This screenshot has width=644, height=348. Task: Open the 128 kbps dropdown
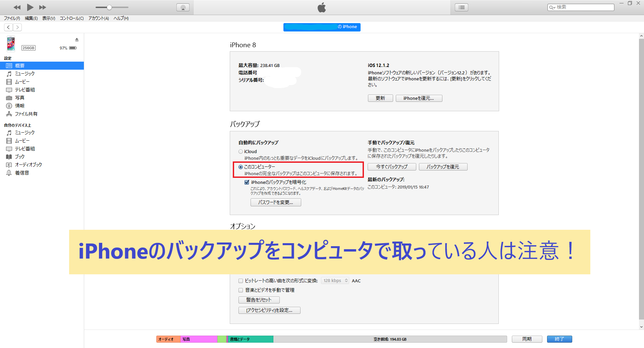tap(335, 281)
